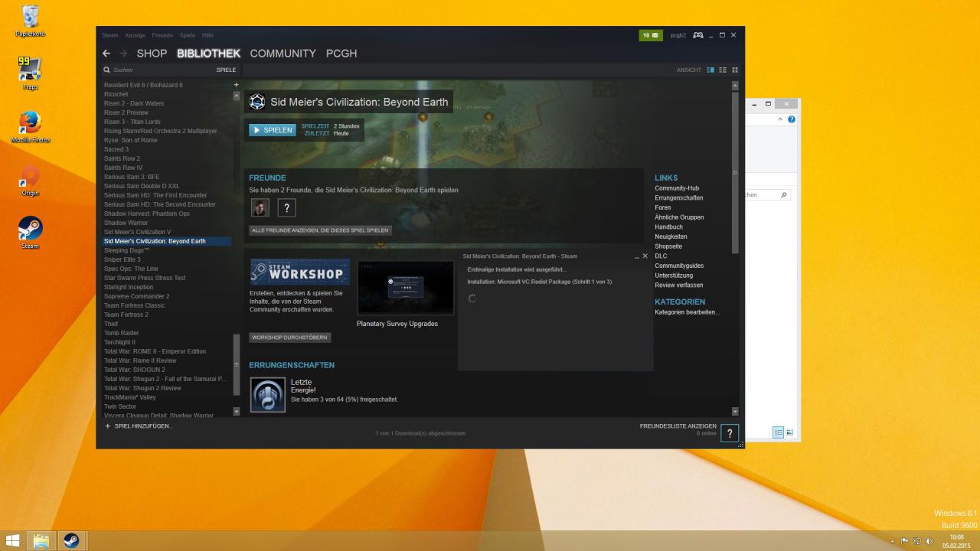This screenshot has height=551, width=980.
Task: Click the Energie! achievement icon
Action: pos(268,395)
